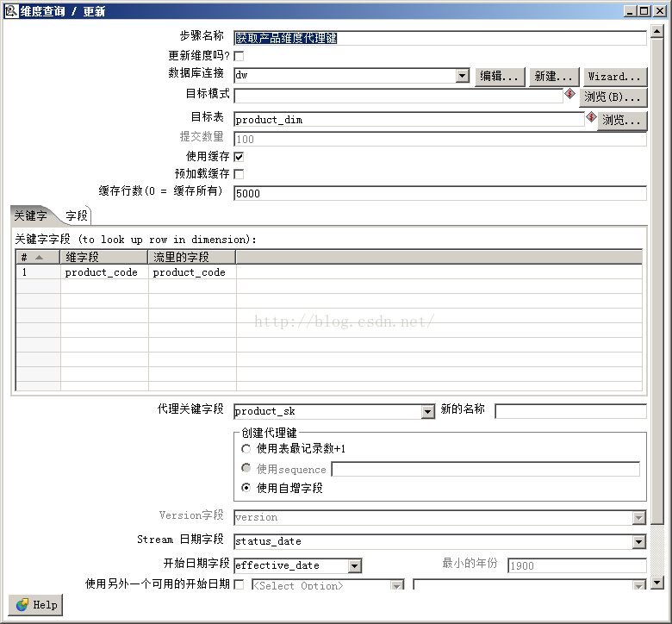Screen dimensions: 672x624
Task: Minimize the 维度查询 / 更新 window
Action: 630,11
